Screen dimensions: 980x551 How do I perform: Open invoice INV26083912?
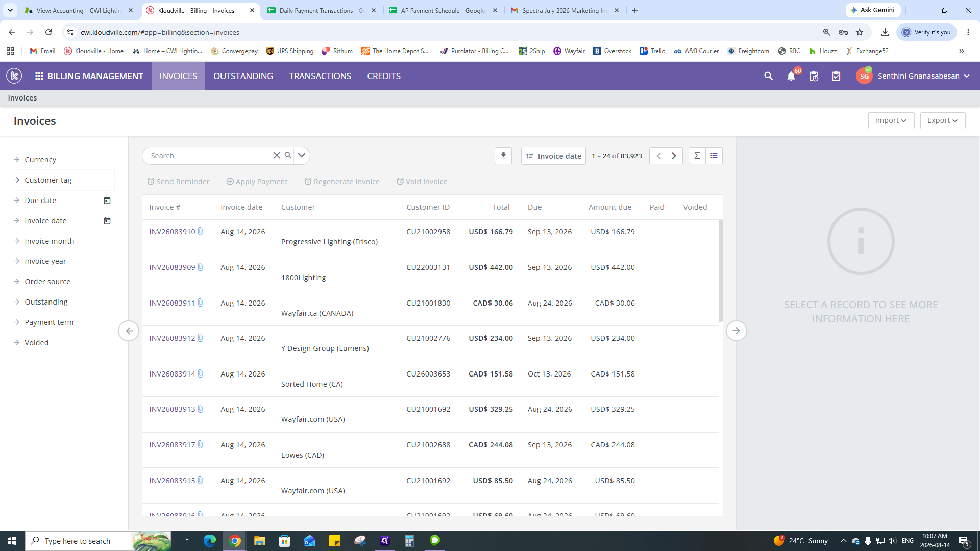coord(172,338)
